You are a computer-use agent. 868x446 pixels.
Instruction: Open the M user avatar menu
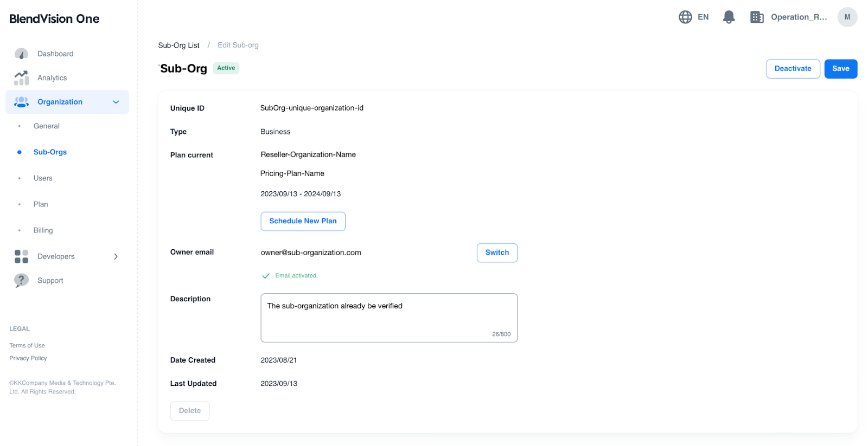pyautogui.click(x=847, y=17)
